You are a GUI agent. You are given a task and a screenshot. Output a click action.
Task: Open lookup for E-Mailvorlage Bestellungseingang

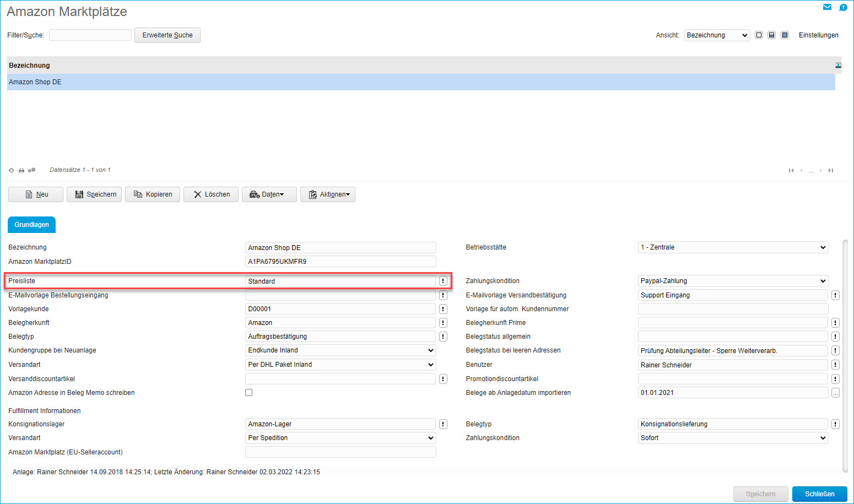(443, 295)
